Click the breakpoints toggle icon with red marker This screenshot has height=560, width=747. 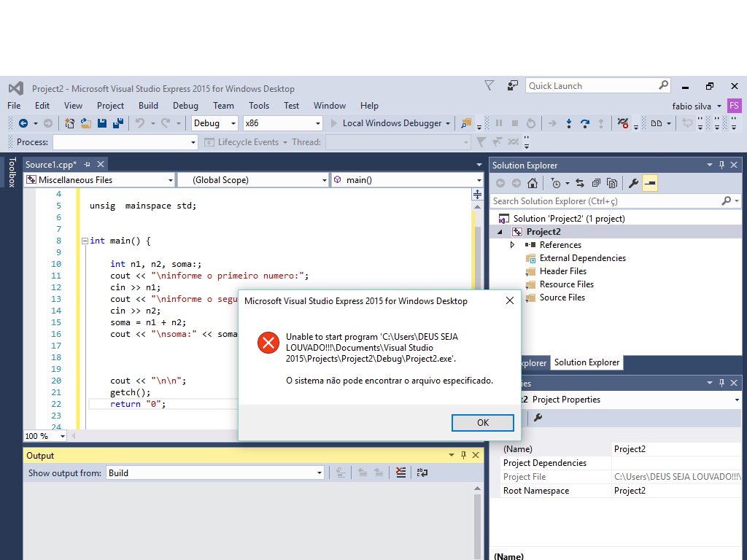(x=623, y=123)
